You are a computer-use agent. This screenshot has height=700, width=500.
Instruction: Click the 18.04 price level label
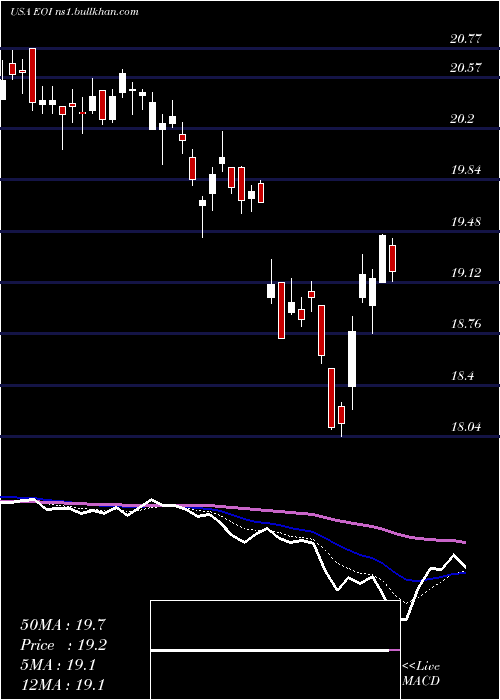pyautogui.click(x=466, y=427)
